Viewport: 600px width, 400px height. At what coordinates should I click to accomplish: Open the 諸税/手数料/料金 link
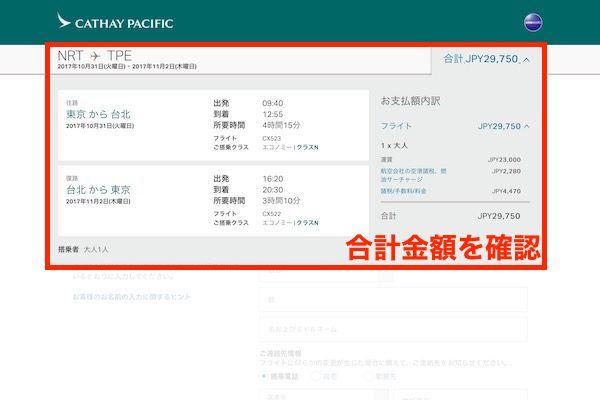[403, 191]
